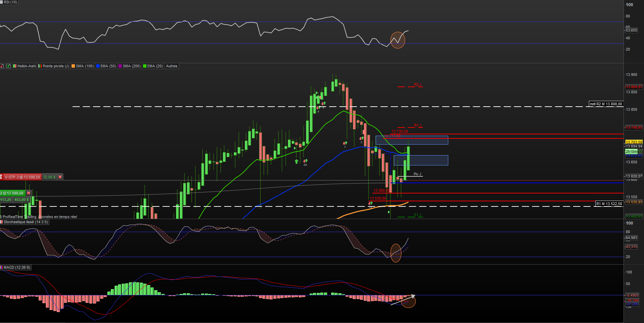This screenshot has height=323, width=644.
Task: Click the 13 536,80 red level label
Action: pos(378,198)
